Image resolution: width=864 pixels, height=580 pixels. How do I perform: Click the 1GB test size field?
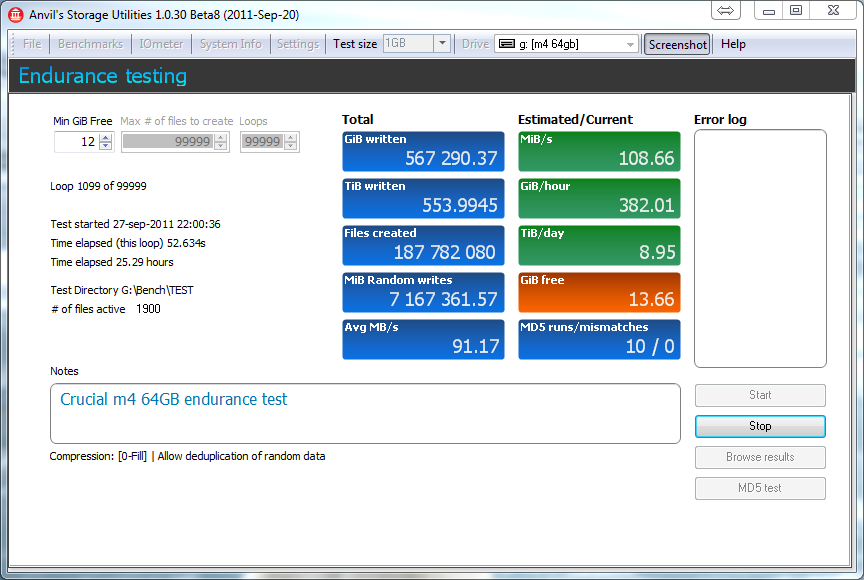pyautogui.click(x=408, y=44)
